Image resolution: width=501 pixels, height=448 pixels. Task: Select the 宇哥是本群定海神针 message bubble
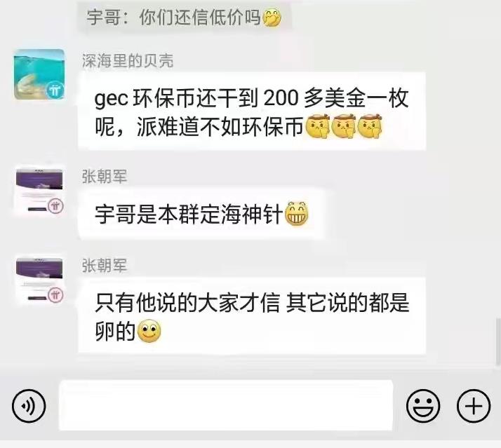coord(201,213)
